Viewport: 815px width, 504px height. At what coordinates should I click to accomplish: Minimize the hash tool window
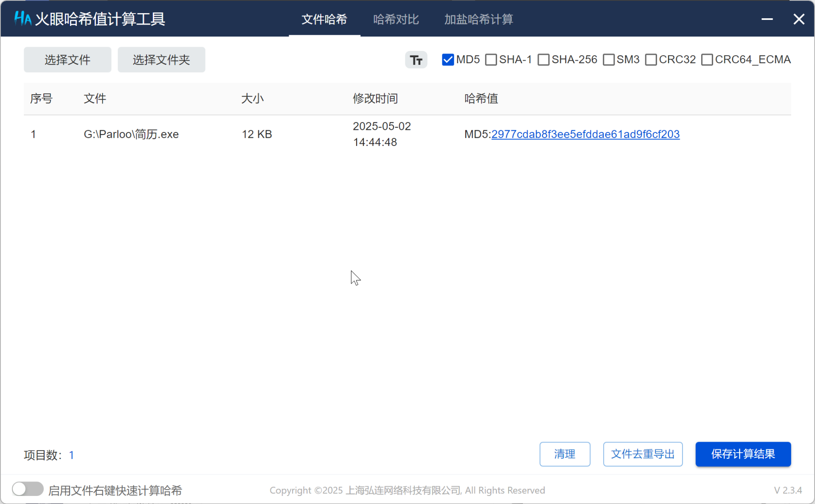pyautogui.click(x=767, y=19)
